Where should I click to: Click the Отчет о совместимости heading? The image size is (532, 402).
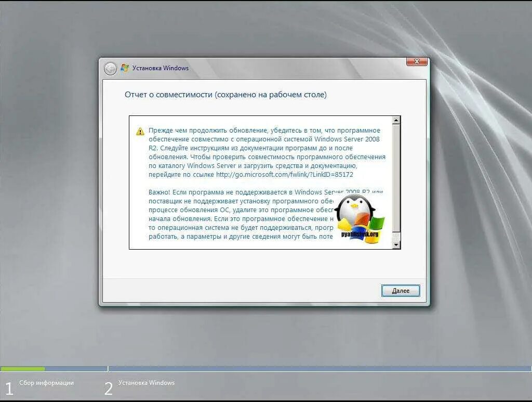(224, 94)
